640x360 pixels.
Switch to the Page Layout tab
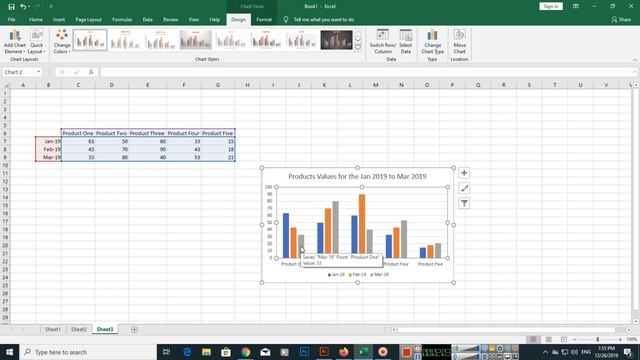88,20
